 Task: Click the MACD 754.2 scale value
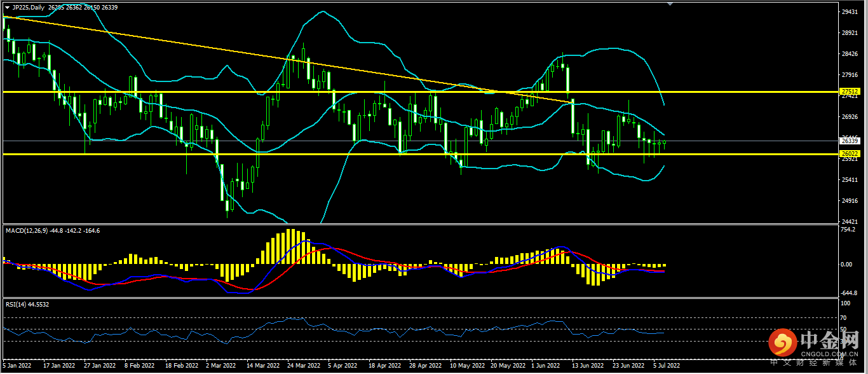tap(848, 230)
